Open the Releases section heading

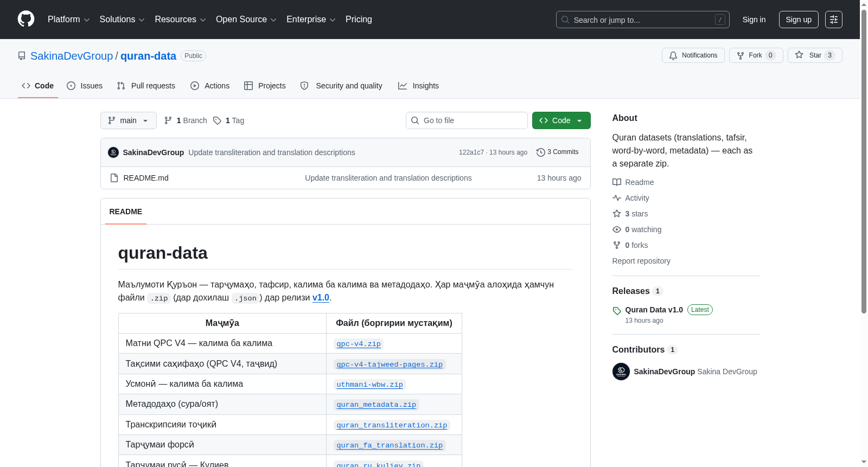pyautogui.click(x=637, y=291)
